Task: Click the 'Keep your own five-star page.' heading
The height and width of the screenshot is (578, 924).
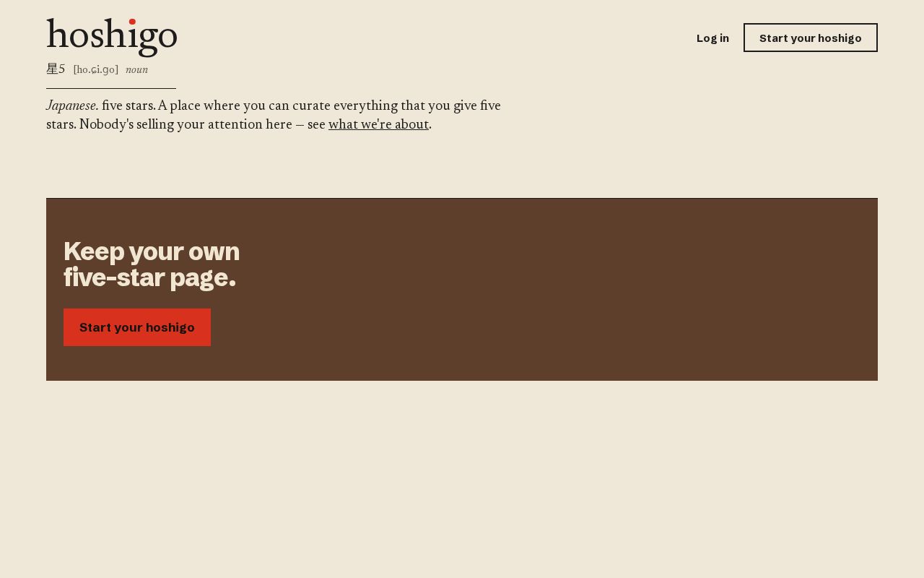Action: click(152, 264)
